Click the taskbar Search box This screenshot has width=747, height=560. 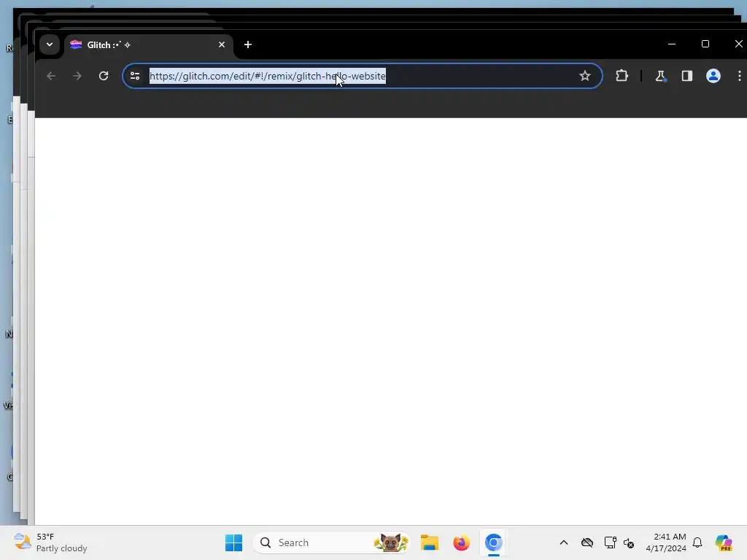click(x=332, y=542)
